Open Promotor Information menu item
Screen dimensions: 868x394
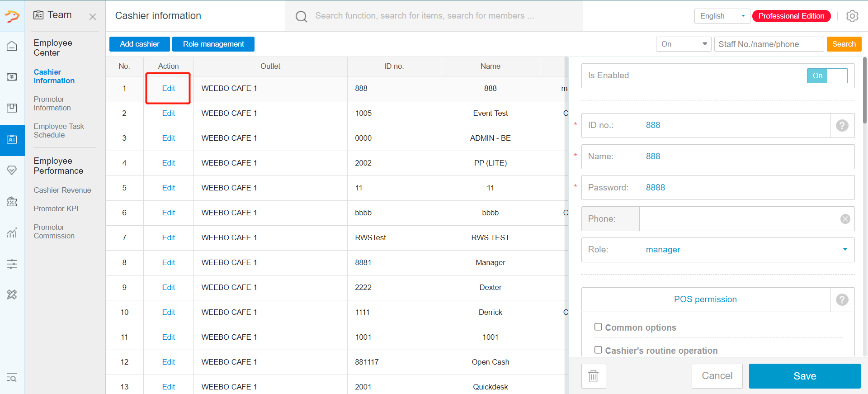point(52,104)
